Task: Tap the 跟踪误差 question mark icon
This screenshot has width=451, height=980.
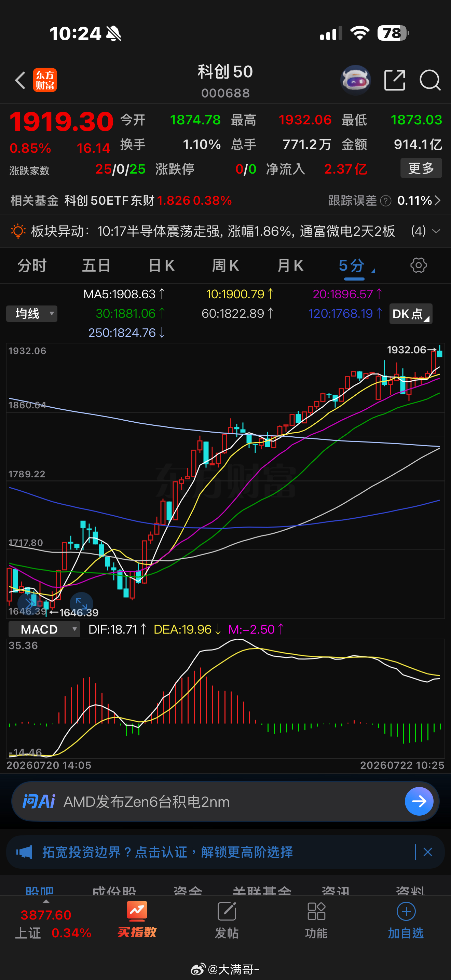Action: (386, 201)
